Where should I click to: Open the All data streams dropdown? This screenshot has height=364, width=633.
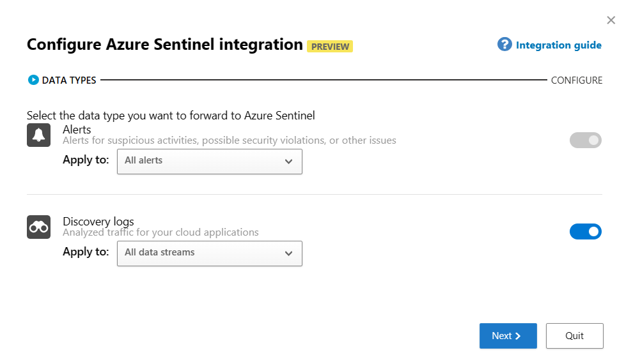(210, 254)
